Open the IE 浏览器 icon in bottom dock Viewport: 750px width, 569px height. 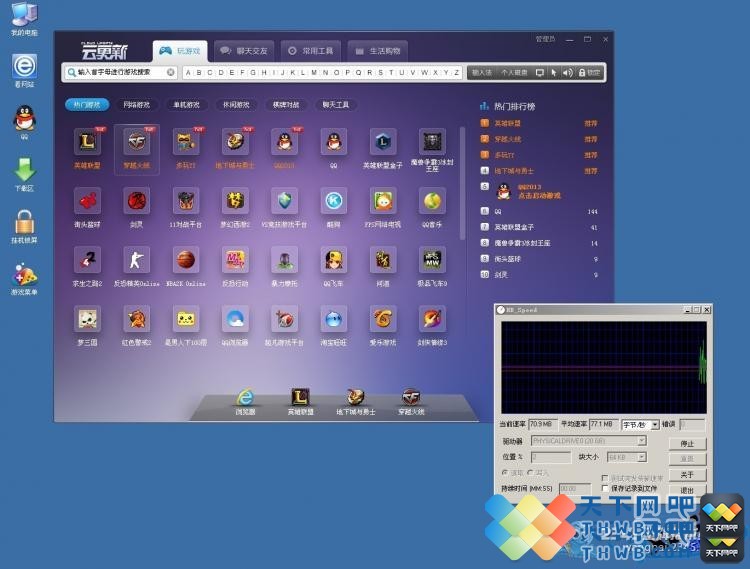pyautogui.click(x=245, y=398)
